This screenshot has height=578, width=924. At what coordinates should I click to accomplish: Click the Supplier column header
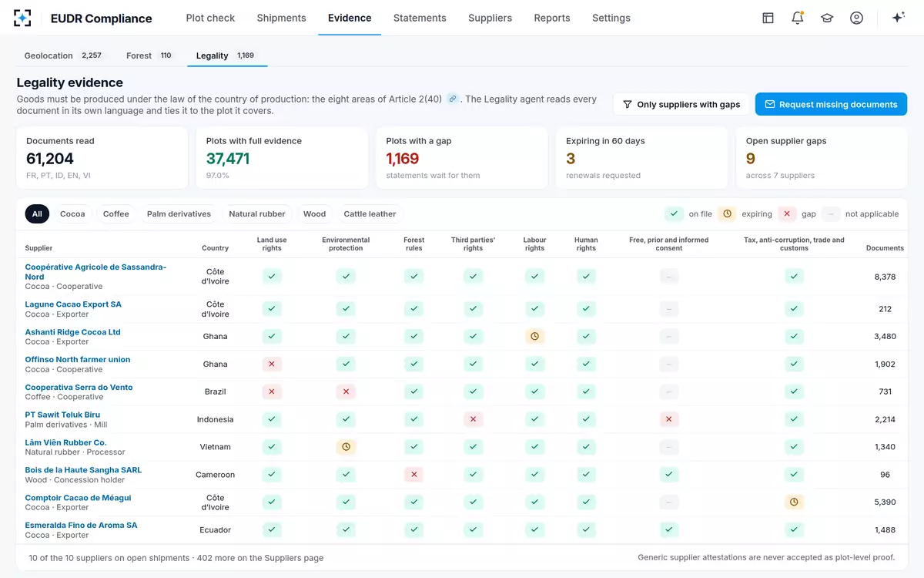pos(39,248)
